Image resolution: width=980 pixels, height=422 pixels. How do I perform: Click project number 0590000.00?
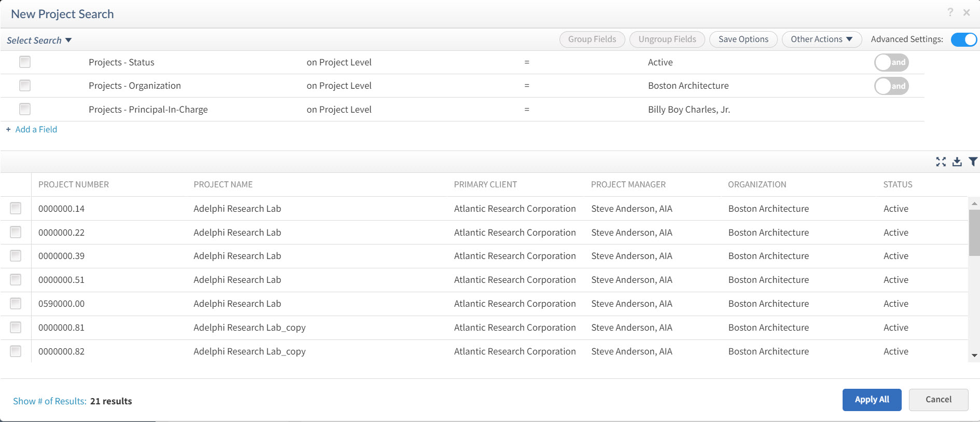point(61,304)
